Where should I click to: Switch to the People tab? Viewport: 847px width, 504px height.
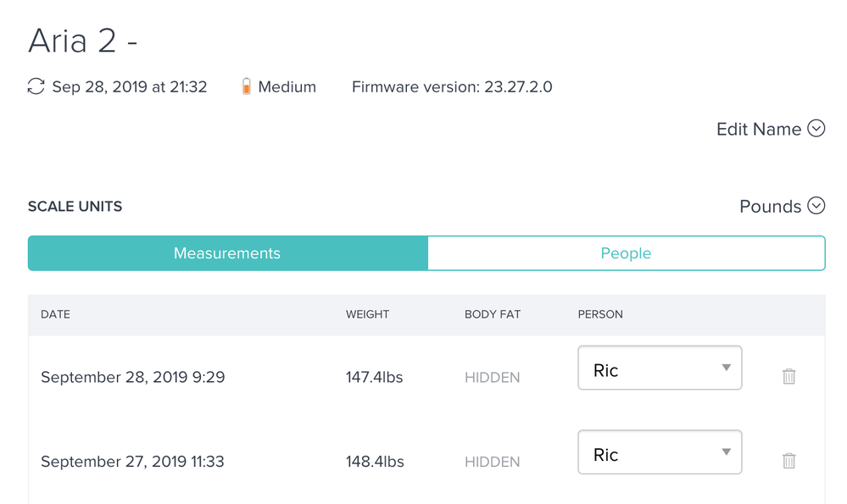(x=626, y=253)
